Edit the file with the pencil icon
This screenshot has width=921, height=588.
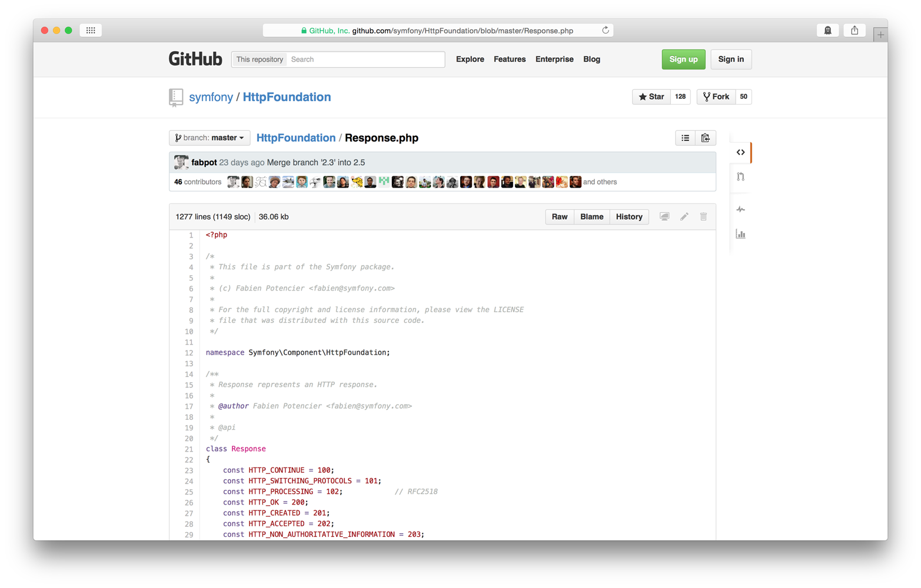pyautogui.click(x=684, y=216)
